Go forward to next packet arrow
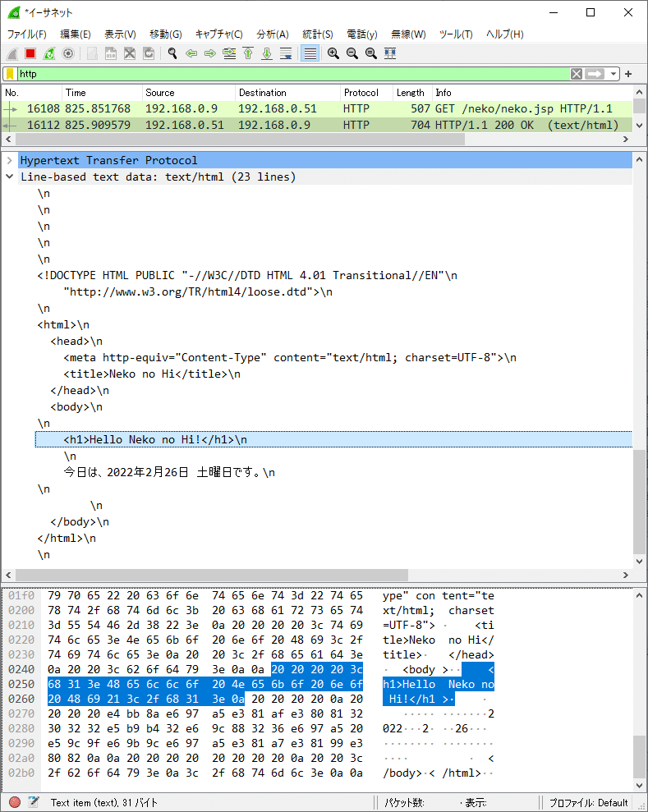The height and width of the screenshot is (812, 648). click(x=209, y=53)
